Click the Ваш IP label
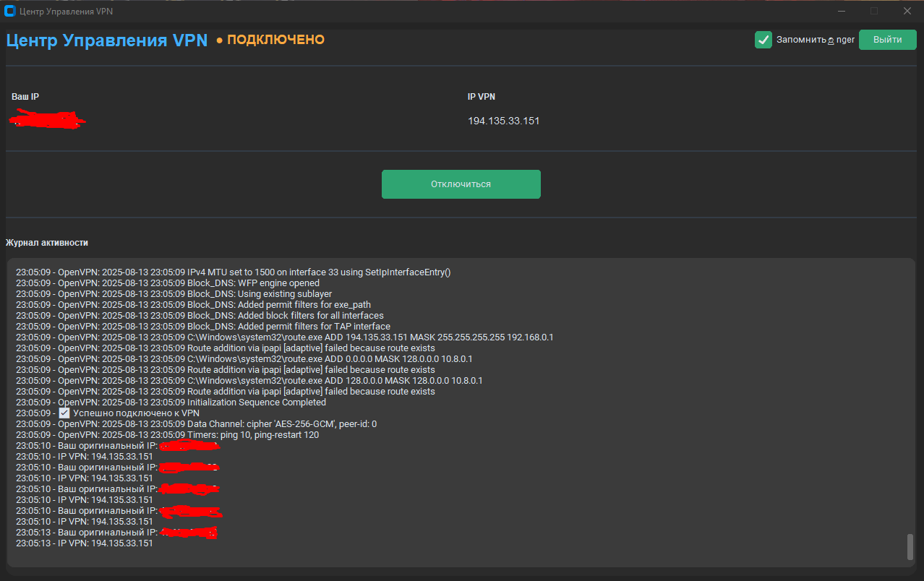The height and width of the screenshot is (581, 924). tap(25, 97)
